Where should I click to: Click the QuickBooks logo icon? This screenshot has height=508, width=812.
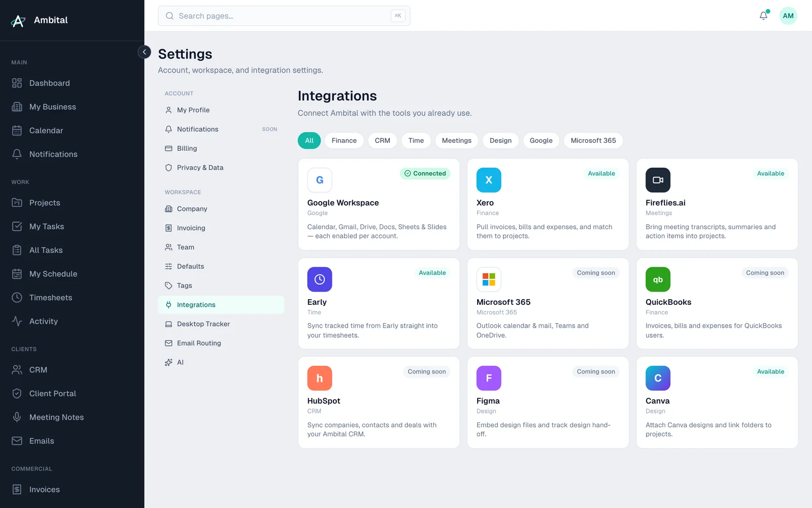pyautogui.click(x=658, y=279)
